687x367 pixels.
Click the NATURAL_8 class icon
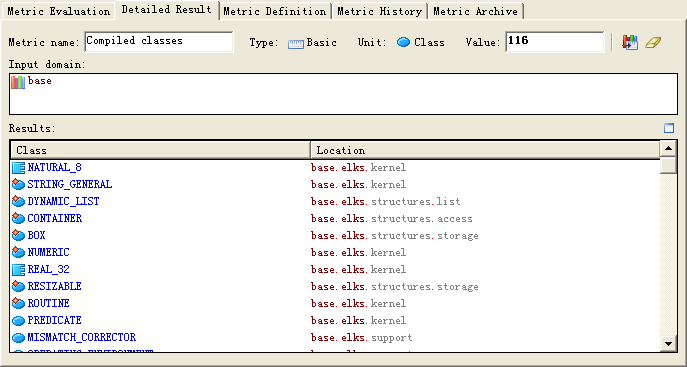coord(18,168)
